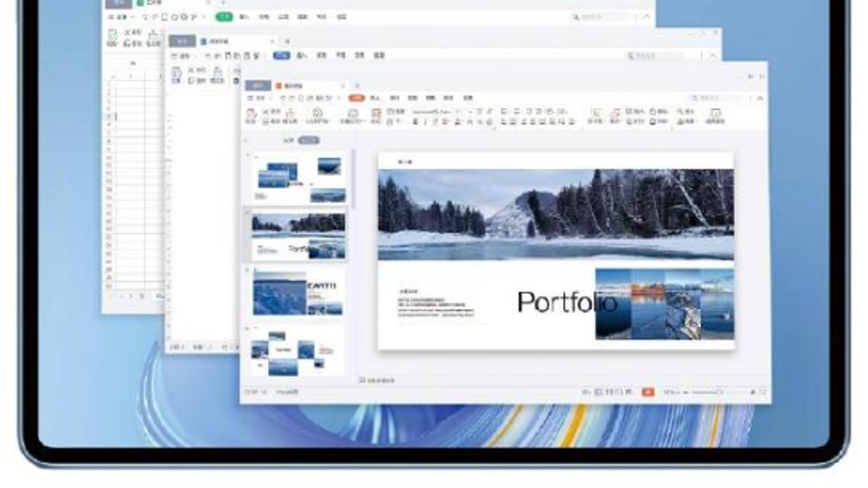Close the document file tab

coord(272,41)
